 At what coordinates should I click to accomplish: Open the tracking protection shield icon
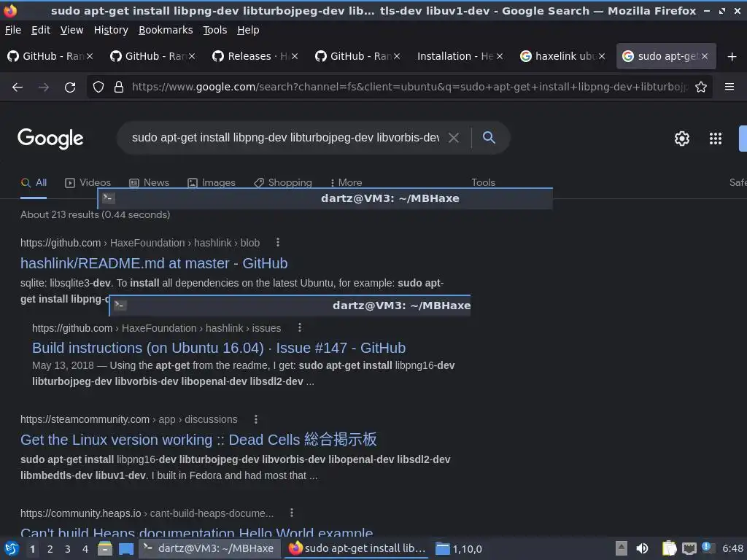98,87
